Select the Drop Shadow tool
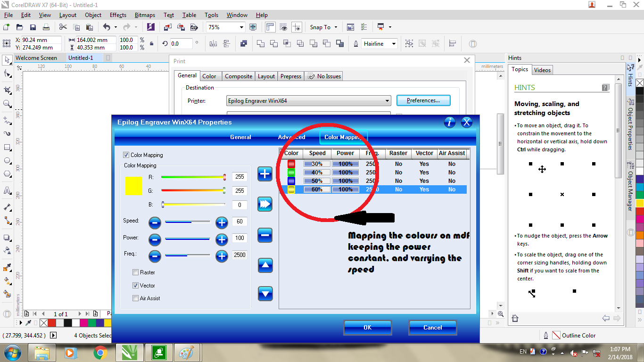644x362 pixels. [7, 238]
